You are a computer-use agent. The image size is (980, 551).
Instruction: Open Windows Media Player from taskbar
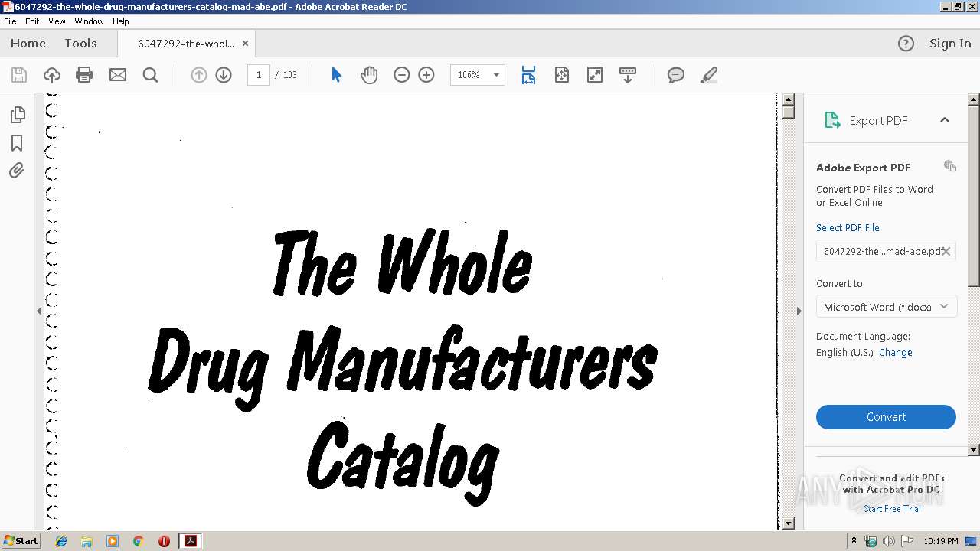tap(113, 541)
